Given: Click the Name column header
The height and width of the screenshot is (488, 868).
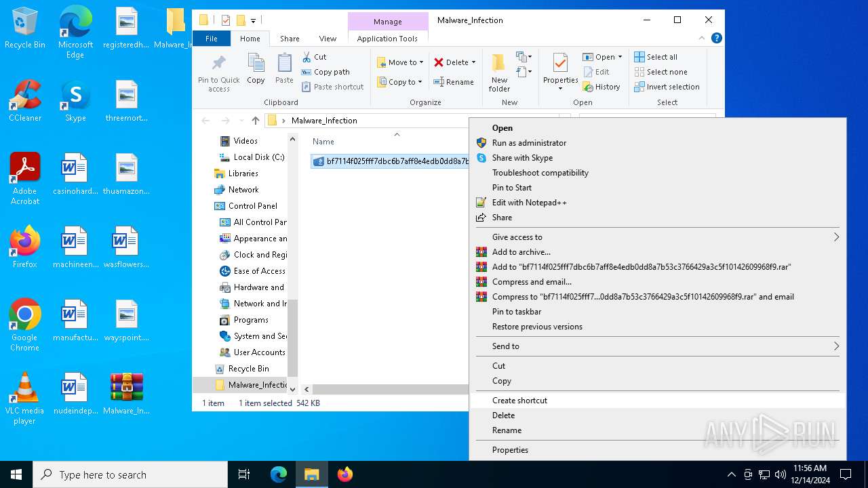Looking at the screenshot, I should 323,142.
